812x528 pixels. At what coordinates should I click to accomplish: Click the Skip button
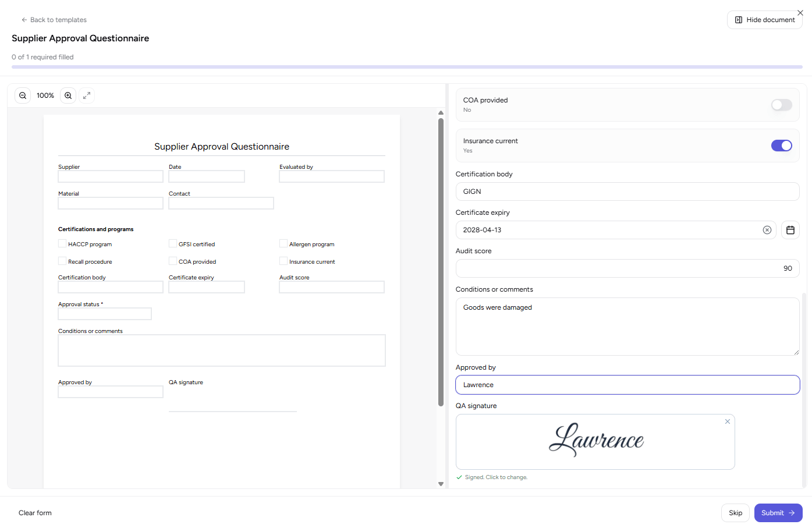pos(735,513)
